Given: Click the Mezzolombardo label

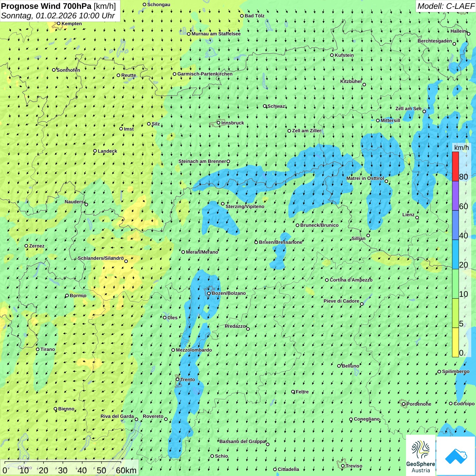Looking at the screenshot, I should pos(194,350).
